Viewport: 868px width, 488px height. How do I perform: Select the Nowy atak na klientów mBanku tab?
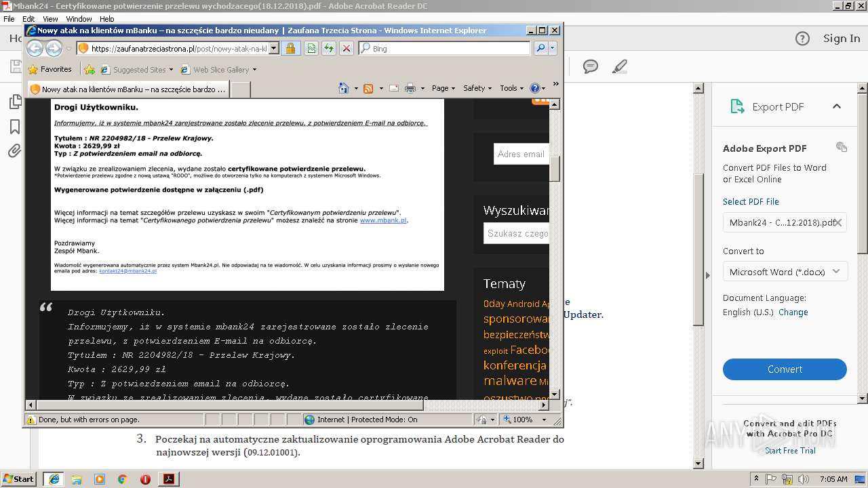pyautogui.click(x=127, y=89)
